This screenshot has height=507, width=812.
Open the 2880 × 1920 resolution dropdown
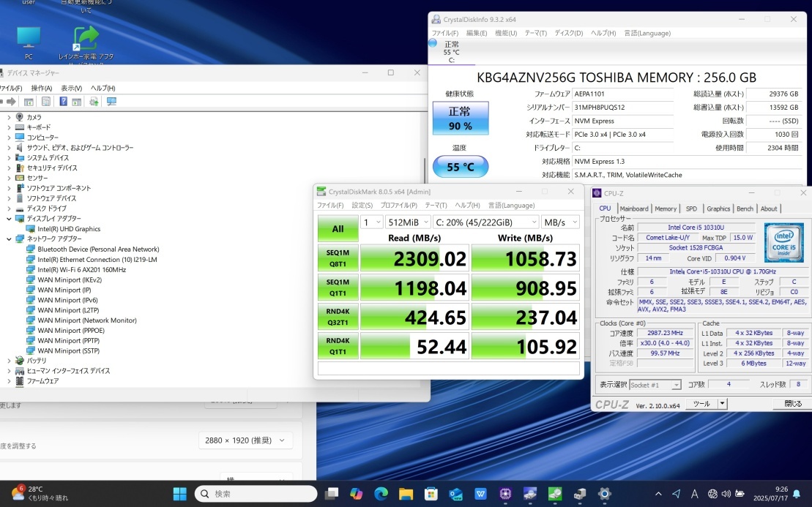click(x=245, y=440)
